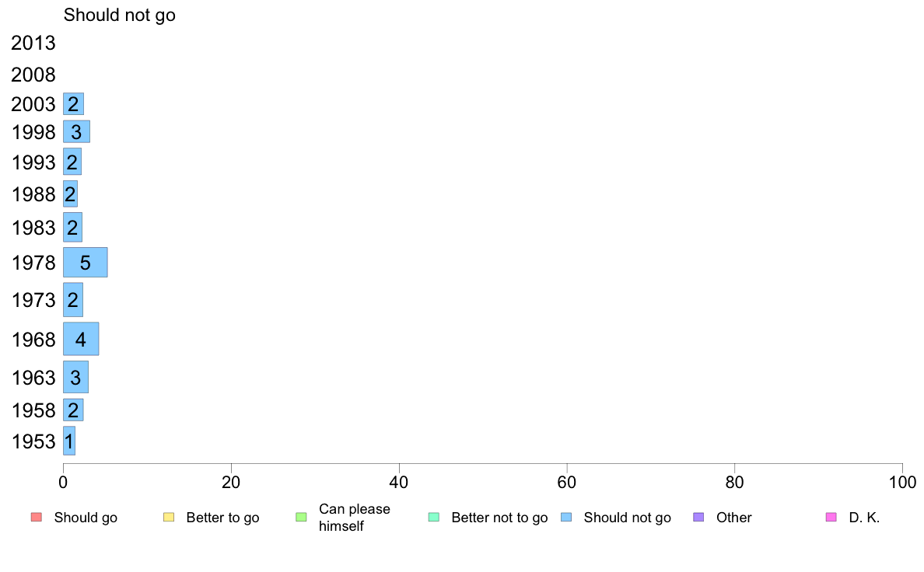The image size is (924, 572).
Task: Select the 2013 year label
Action: (x=33, y=43)
